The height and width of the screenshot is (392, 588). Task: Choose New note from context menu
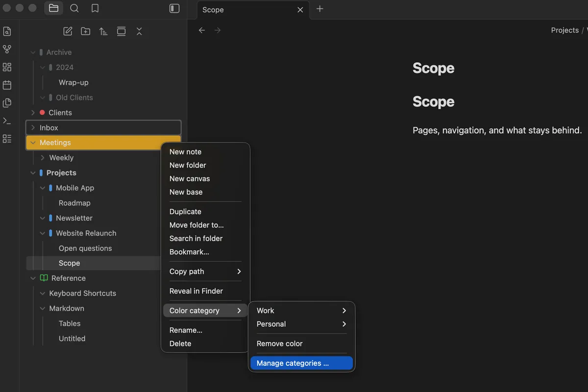pyautogui.click(x=205, y=152)
